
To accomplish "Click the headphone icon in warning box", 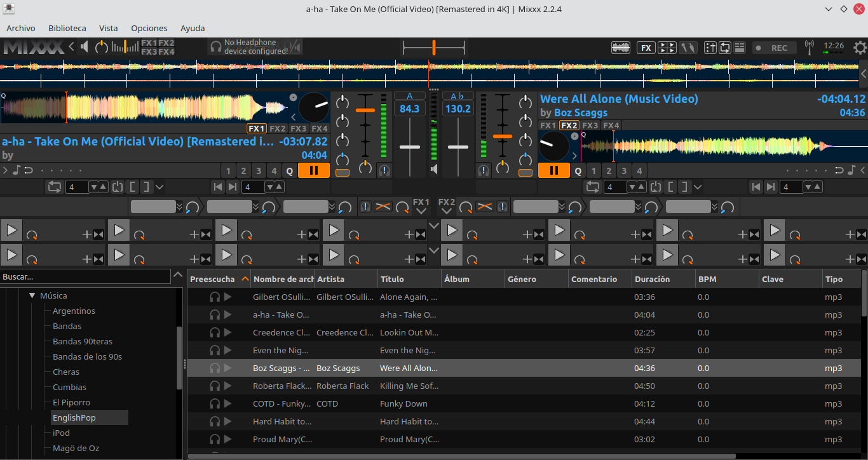I will click(x=216, y=46).
